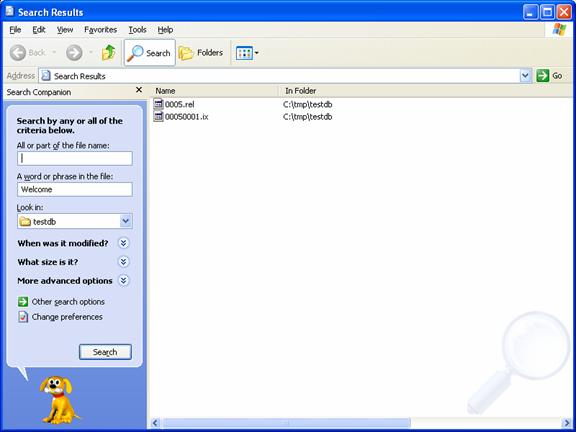Expand the Address bar dropdown

coord(526,76)
